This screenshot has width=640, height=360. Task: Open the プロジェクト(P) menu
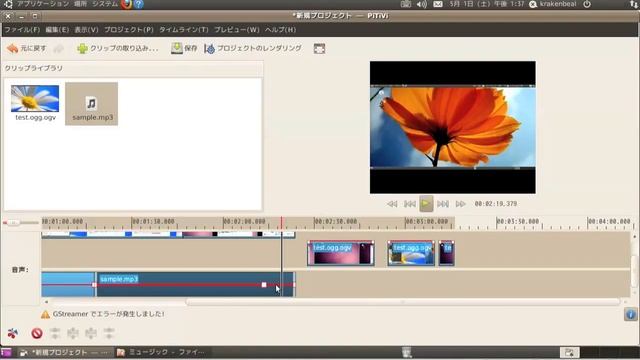129,30
